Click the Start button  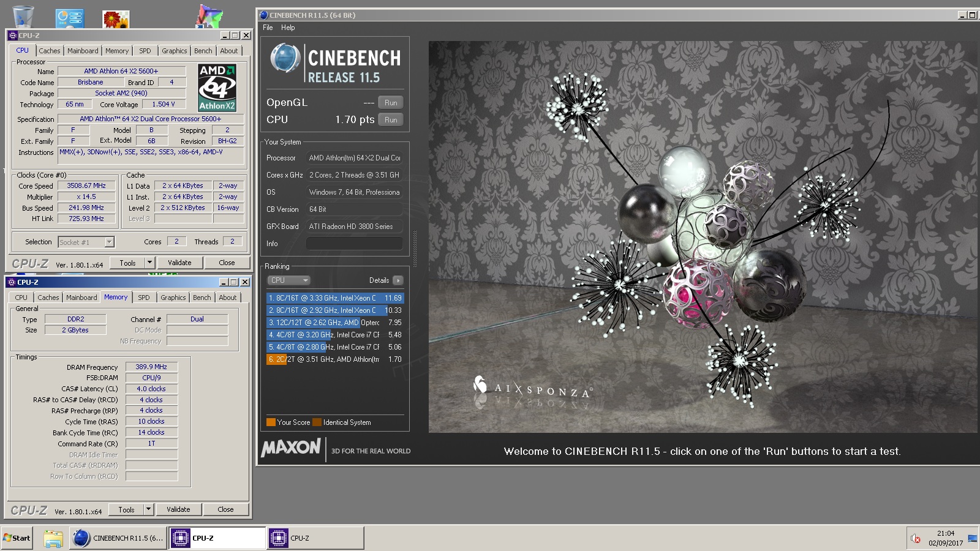click(x=17, y=538)
